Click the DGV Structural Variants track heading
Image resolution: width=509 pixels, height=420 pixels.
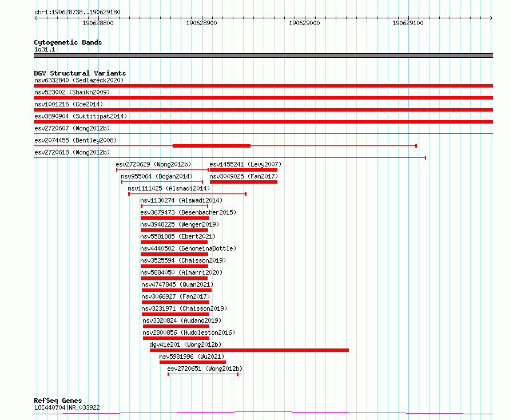click(x=80, y=73)
